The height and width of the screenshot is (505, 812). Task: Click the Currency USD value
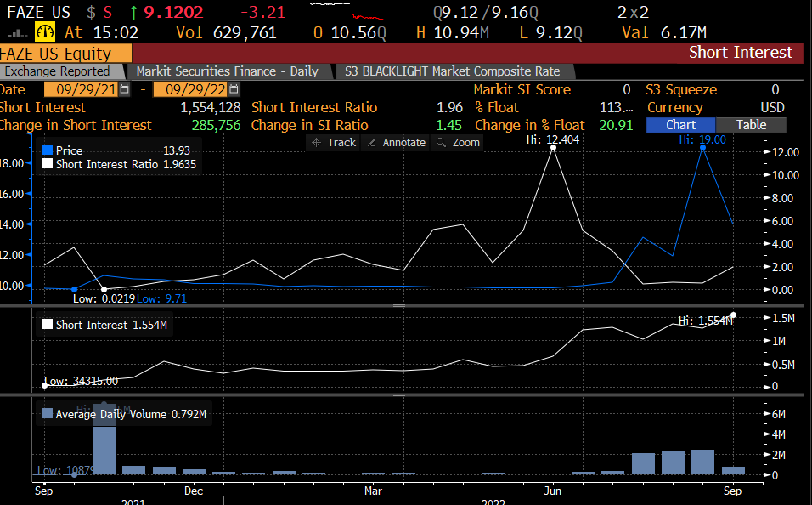pyautogui.click(x=772, y=107)
